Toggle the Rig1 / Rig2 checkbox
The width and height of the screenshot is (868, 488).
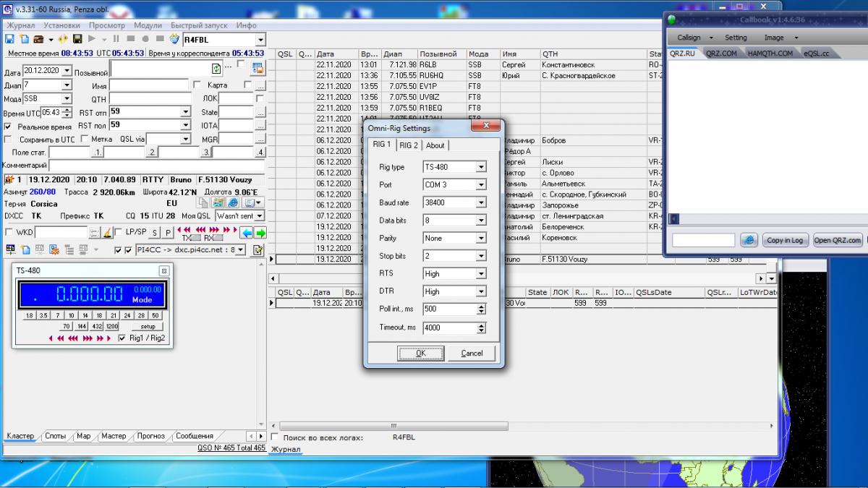pyautogui.click(x=122, y=338)
